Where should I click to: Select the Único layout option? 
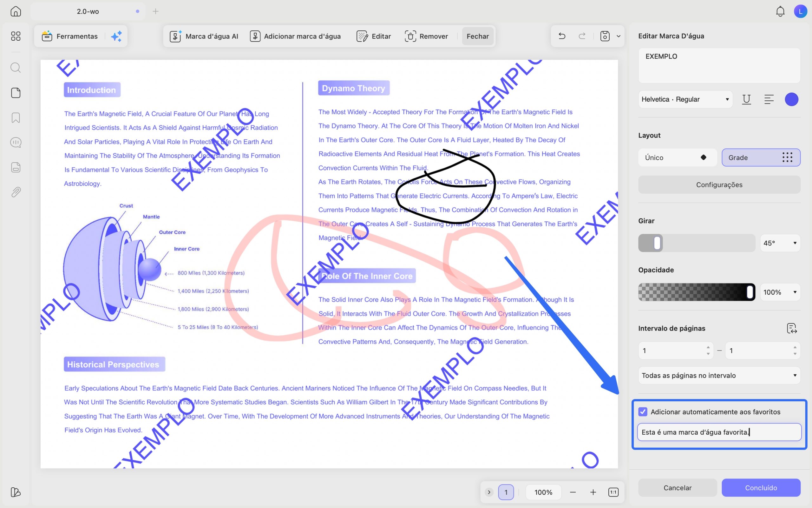tap(677, 157)
